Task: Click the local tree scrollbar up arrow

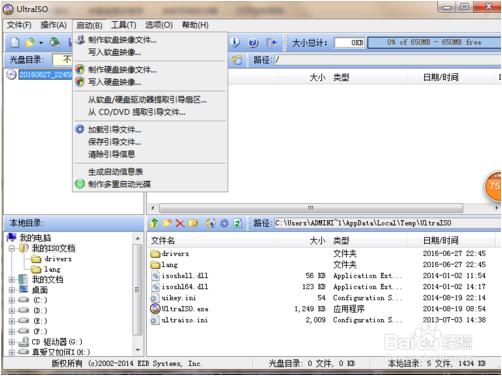Action: point(138,238)
